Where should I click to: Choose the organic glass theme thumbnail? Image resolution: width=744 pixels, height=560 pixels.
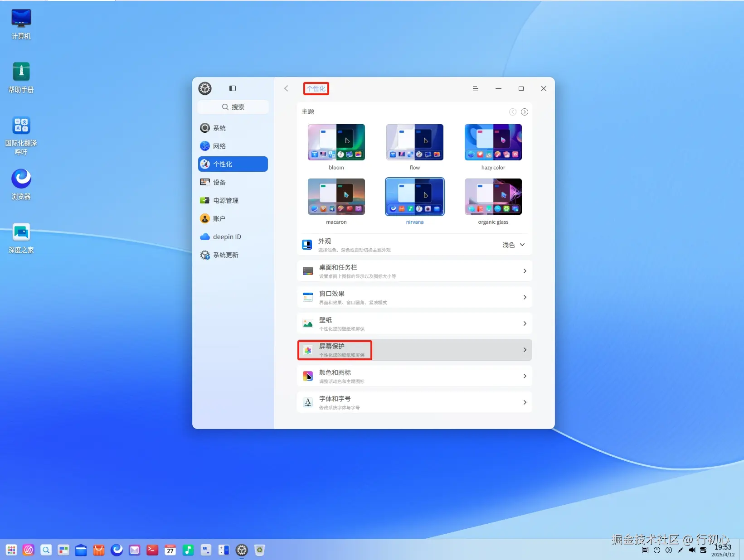pyautogui.click(x=493, y=197)
